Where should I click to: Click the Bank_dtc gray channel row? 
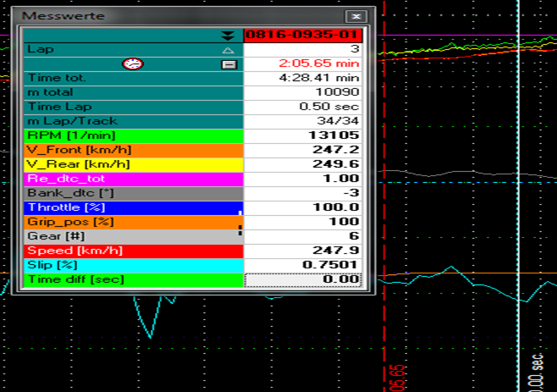[133, 193]
